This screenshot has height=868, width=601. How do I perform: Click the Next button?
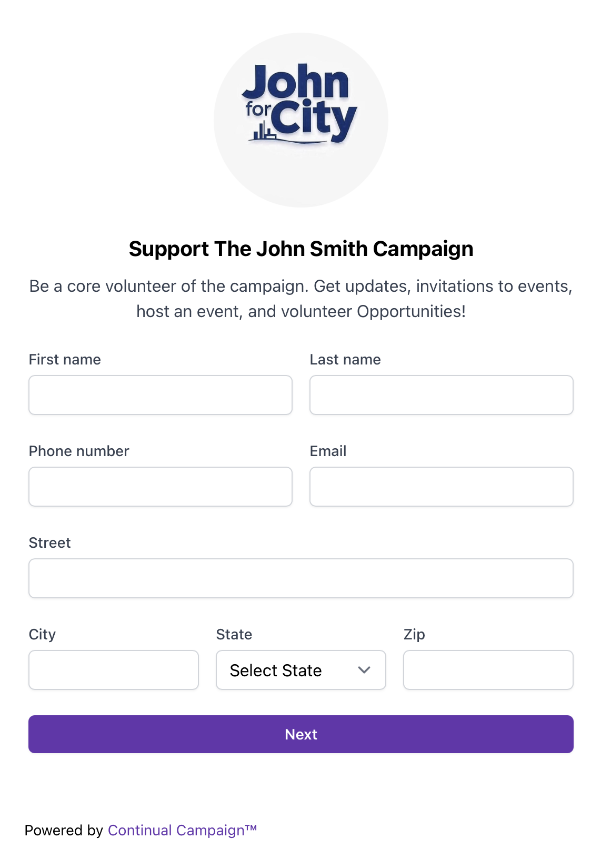(x=300, y=734)
